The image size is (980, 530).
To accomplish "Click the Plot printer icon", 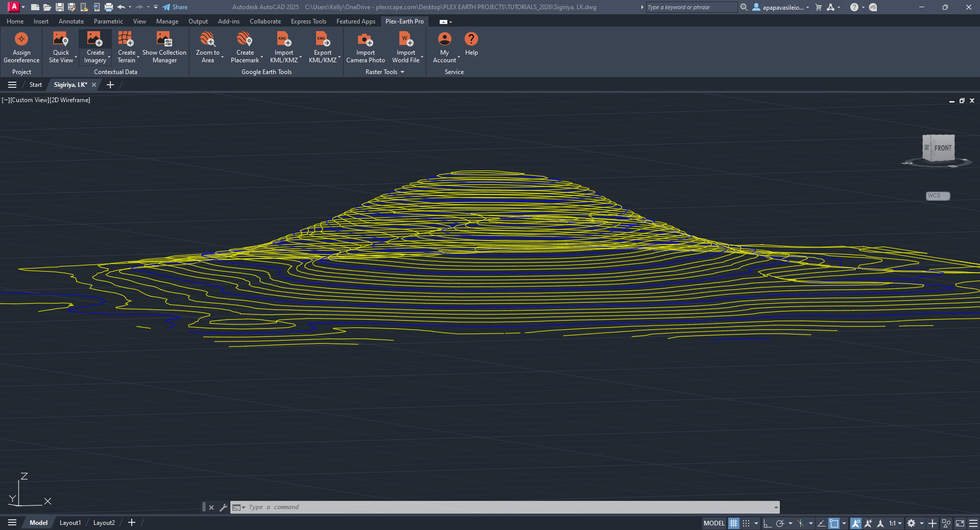I will (108, 7).
